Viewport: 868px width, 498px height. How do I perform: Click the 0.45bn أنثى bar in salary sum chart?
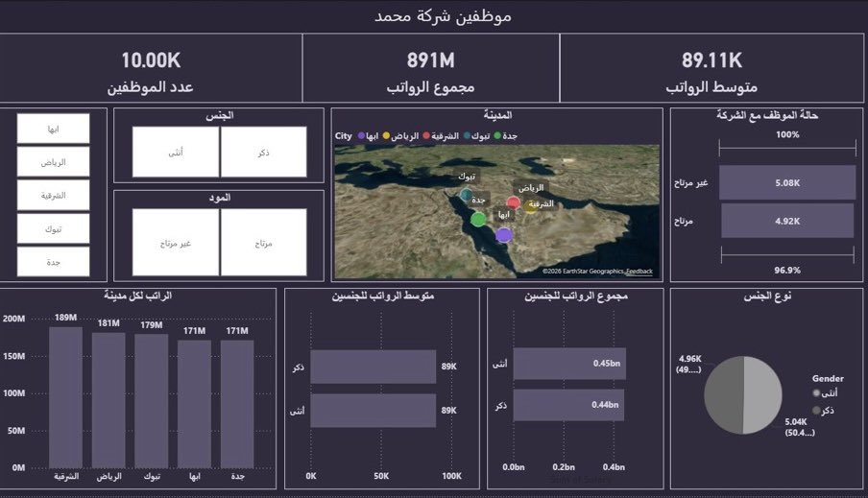coord(569,364)
